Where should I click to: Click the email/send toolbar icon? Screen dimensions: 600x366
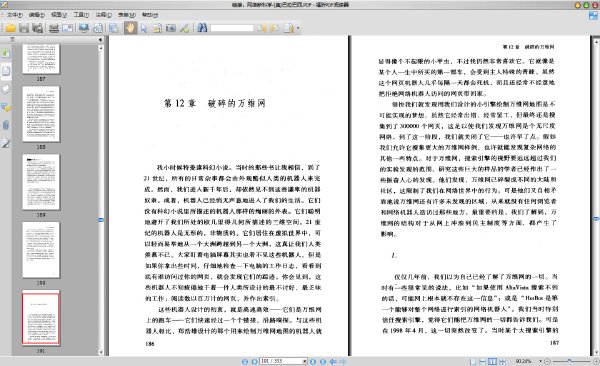click(x=67, y=28)
